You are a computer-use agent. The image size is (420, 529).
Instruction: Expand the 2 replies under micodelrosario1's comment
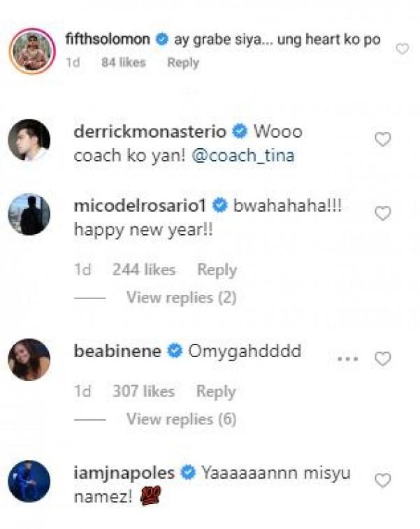[181, 298]
